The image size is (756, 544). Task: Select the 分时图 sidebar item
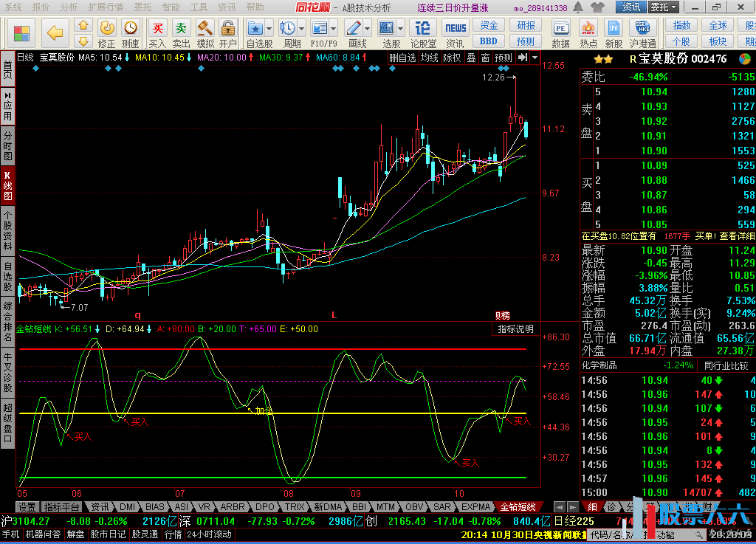pos(7,146)
